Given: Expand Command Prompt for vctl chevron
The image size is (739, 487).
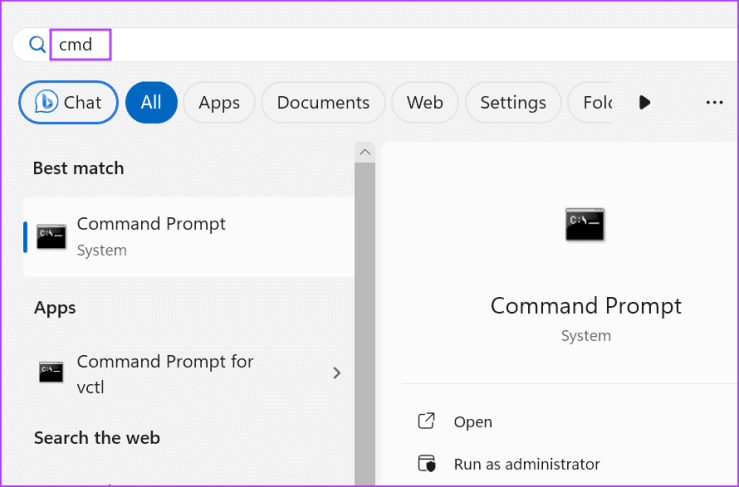Looking at the screenshot, I should pos(337,373).
